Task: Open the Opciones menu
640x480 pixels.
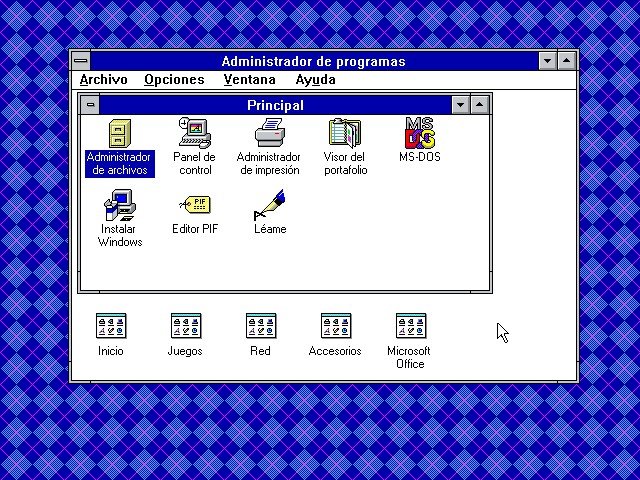Action: point(174,80)
